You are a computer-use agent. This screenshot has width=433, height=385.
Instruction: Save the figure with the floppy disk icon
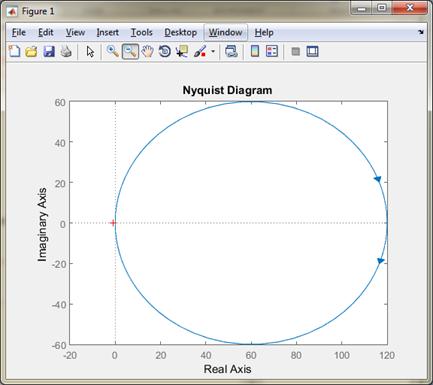pos(49,51)
